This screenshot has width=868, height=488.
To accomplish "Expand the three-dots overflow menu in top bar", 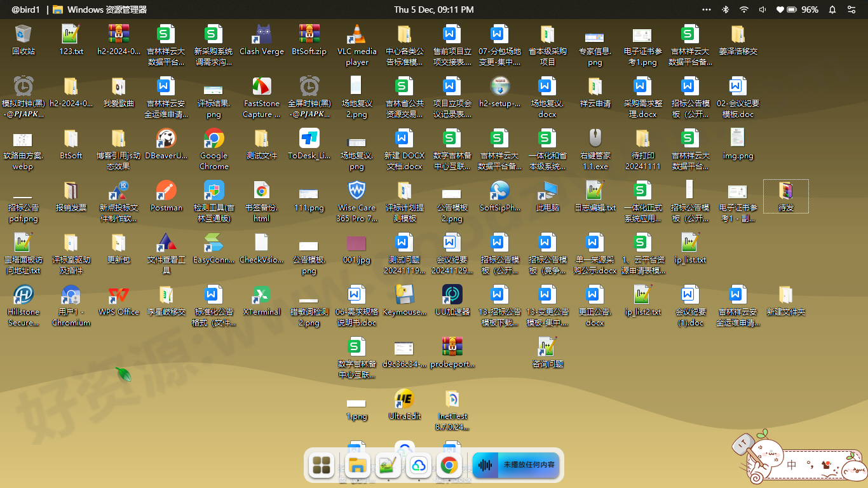I will point(707,10).
